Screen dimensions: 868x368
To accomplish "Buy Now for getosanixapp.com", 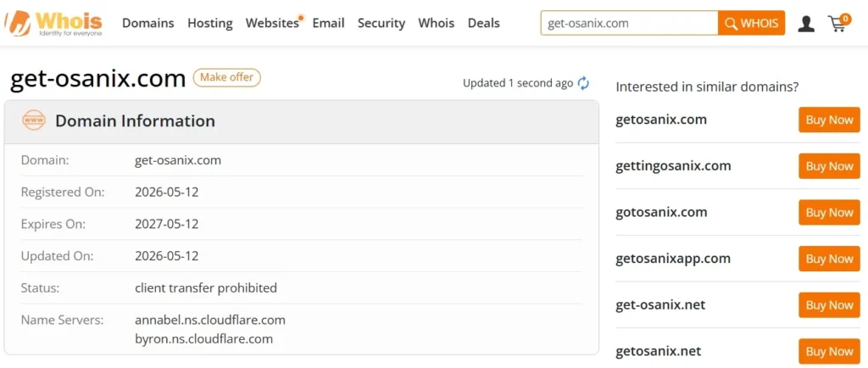I will [x=829, y=259].
